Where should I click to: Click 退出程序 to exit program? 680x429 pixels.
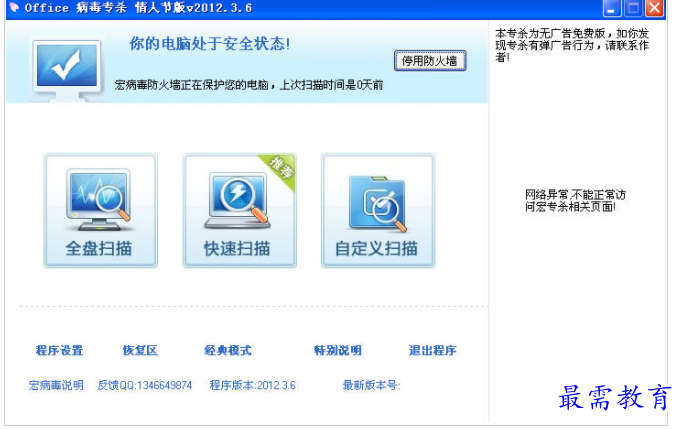pos(432,350)
